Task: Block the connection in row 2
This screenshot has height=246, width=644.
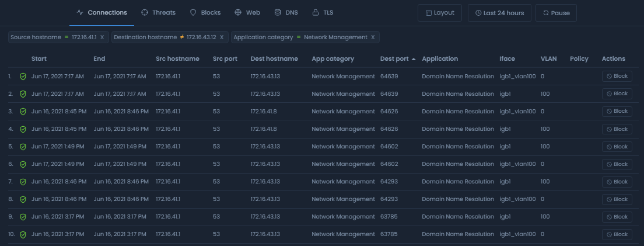Action: [617, 94]
